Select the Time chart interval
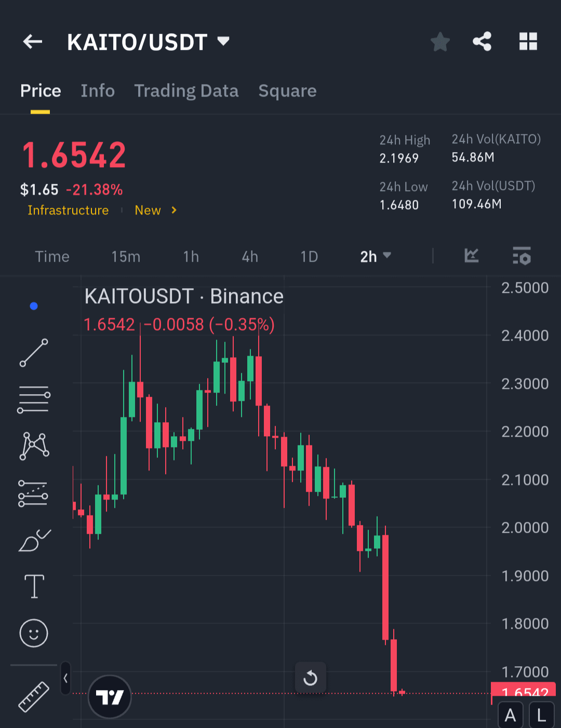 coord(52,257)
